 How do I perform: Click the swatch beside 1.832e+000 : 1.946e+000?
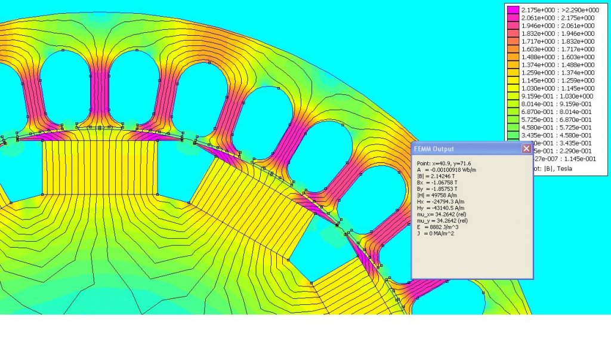513,33
